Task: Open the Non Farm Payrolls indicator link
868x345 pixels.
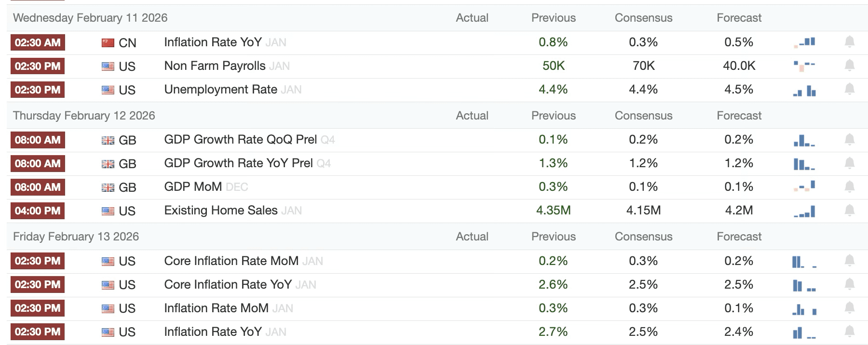Action: pos(215,66)
